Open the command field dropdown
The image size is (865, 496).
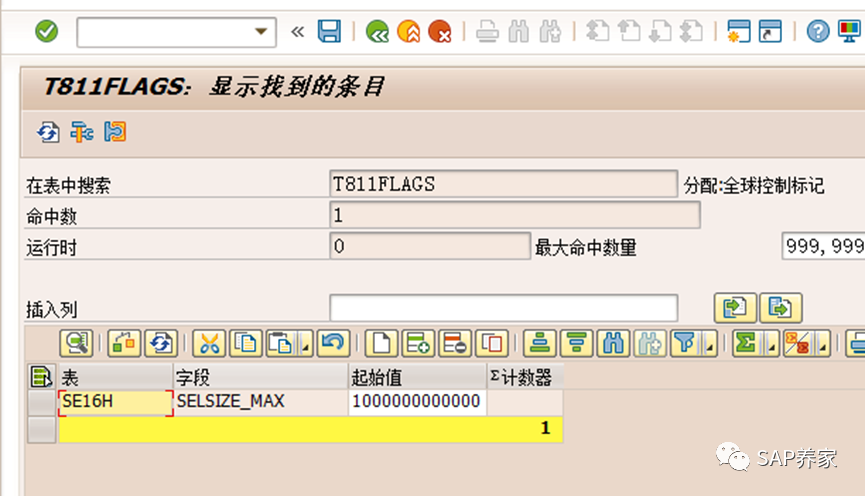click(261, 32)
